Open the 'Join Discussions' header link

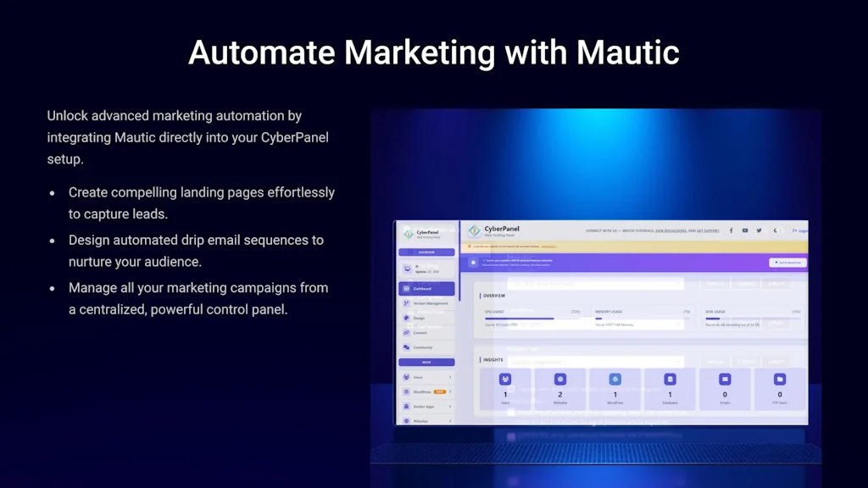point(671,230)
